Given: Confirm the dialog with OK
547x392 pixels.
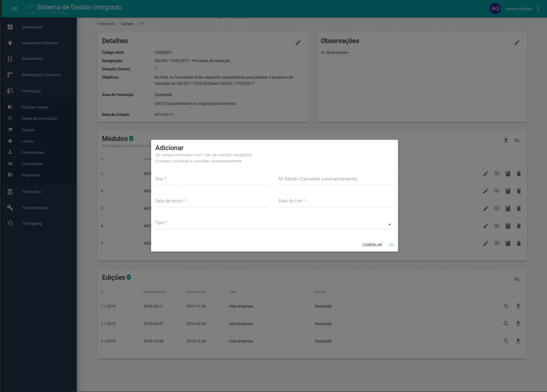Looking at the screenshot, I should click(x=391, y=245).
